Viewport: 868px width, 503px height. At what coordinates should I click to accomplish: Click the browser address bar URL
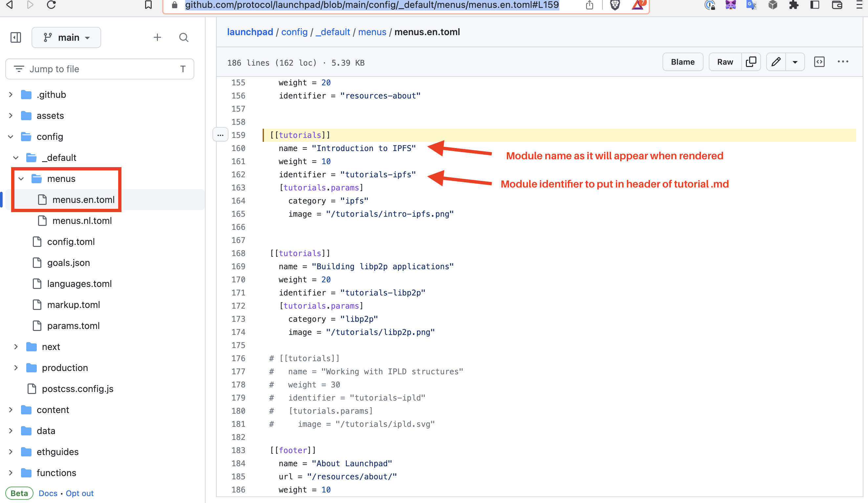(372, 5)
